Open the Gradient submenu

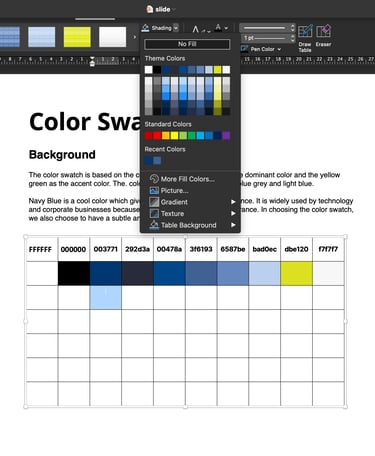point(190,202)
